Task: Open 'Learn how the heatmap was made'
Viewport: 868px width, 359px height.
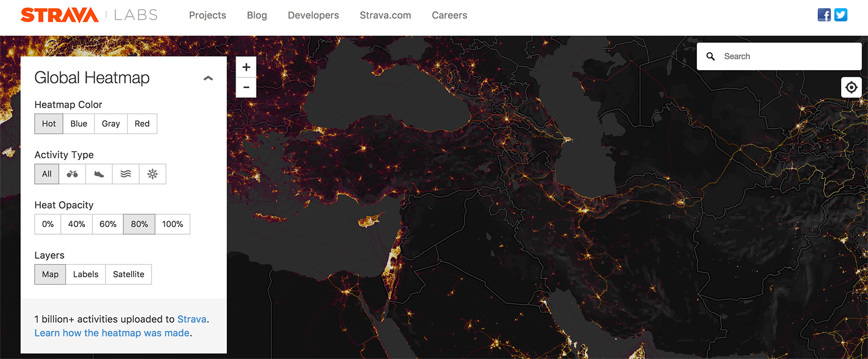Action: pos(112,333)
